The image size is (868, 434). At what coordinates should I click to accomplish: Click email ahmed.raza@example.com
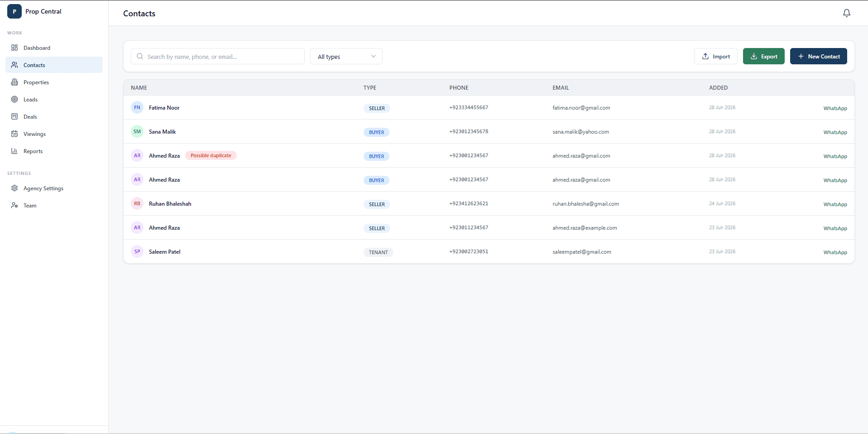tap(585, 228)
